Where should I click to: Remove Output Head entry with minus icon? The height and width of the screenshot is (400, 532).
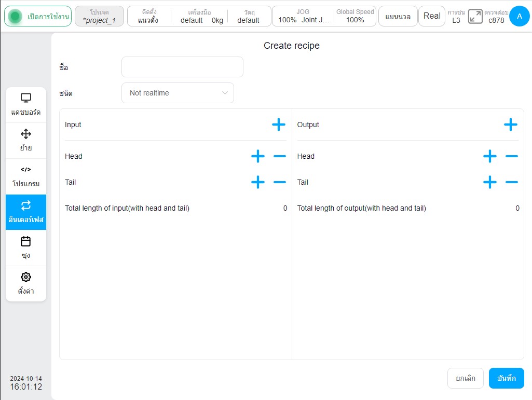click(512, 156)
